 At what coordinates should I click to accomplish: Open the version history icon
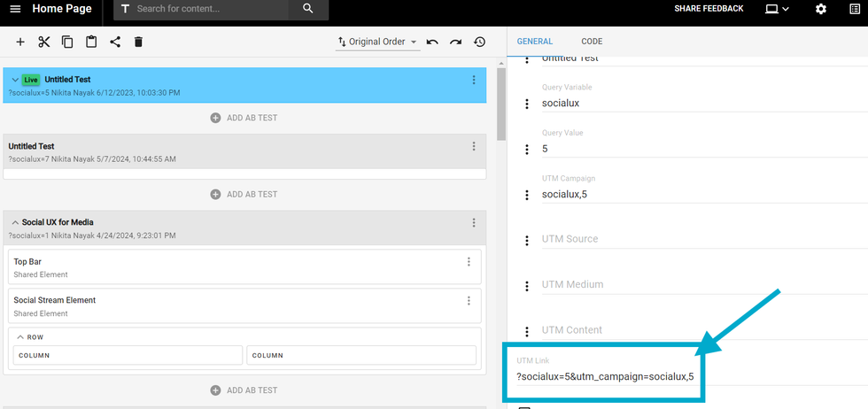pos(479,42)
